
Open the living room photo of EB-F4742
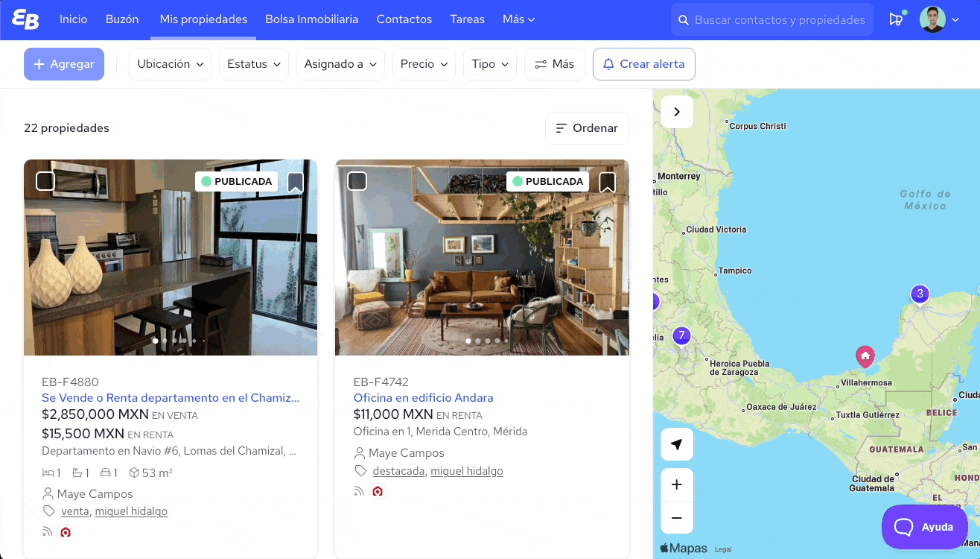tap(482, 257)
